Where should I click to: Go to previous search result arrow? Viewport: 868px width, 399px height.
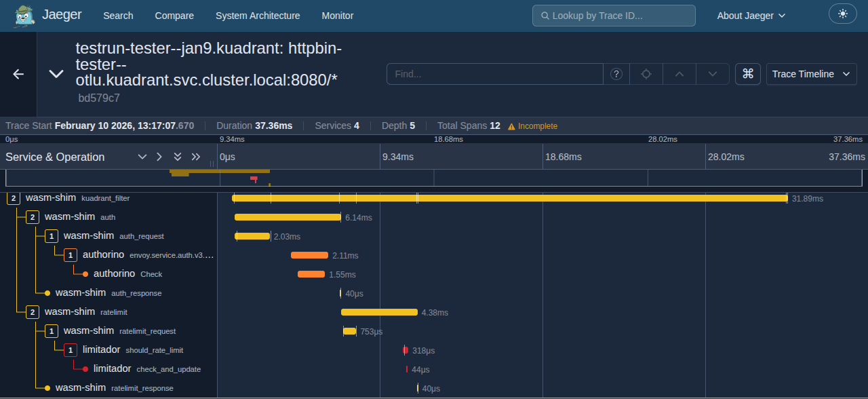pyautogui.click(x=679, y=74)
